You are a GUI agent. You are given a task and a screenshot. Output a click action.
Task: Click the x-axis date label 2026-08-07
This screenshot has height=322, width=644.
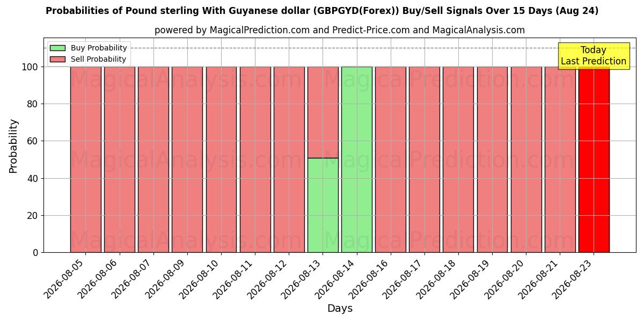click(x=133, y=278)
